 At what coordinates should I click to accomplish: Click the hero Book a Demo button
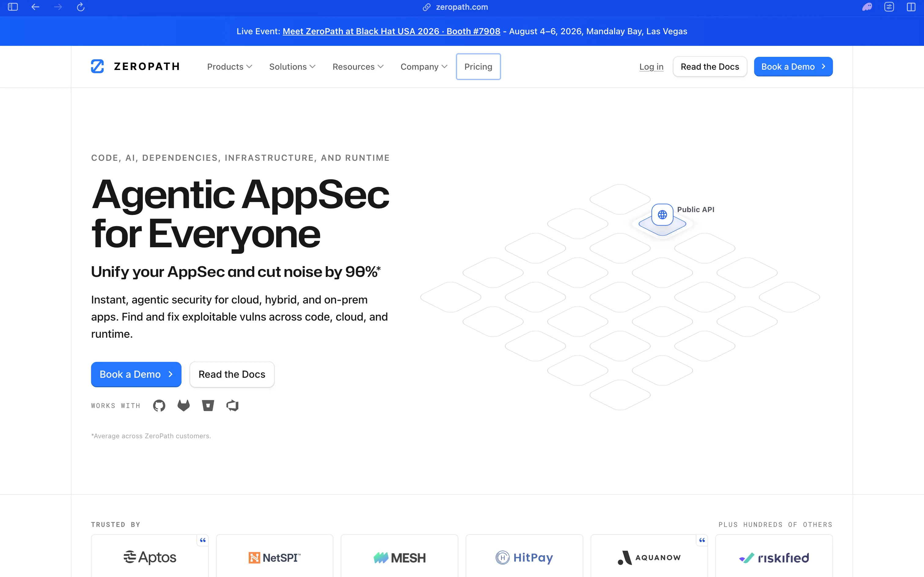[136, 374]
